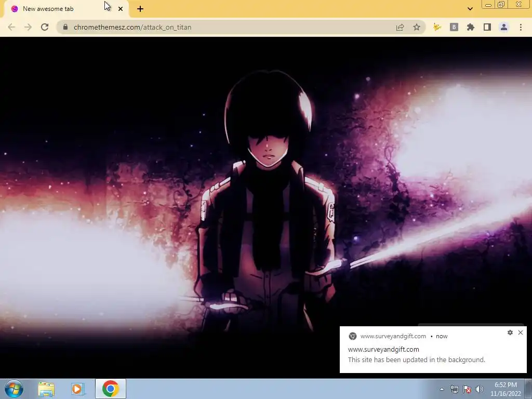Go back to the previous page
Image resolution: width=532 pixels, height=399 pixels.
[x=11, y=27]
